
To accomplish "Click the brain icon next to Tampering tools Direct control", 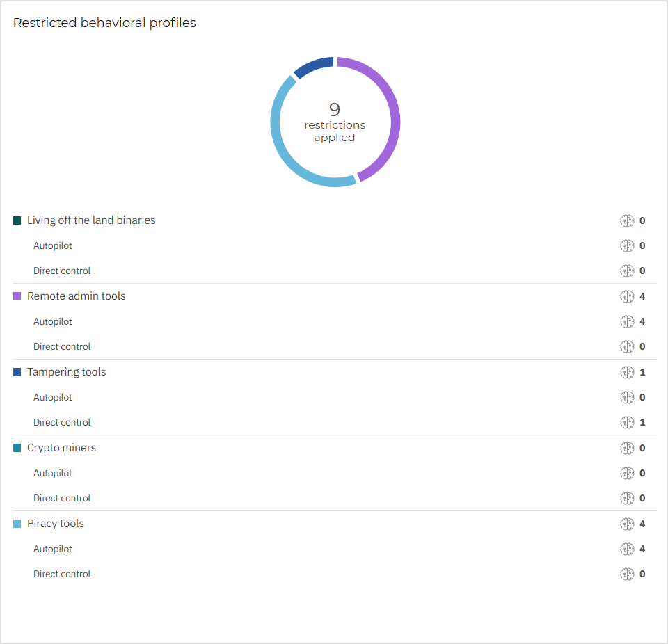I will pyautogui.click(x=627, y=422).
